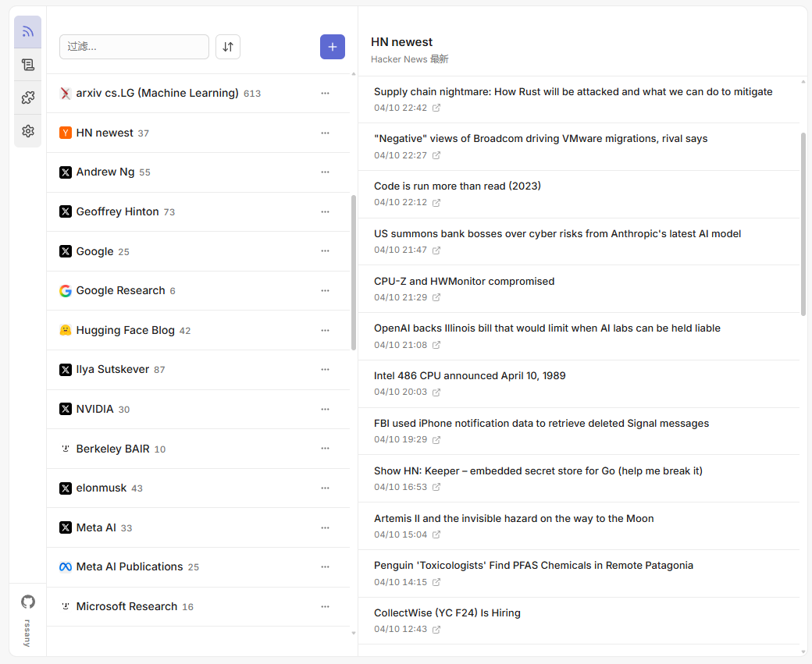Select the elonmusk feed
The width and height of the screenshot is (812, 664).
click(198, 488)
